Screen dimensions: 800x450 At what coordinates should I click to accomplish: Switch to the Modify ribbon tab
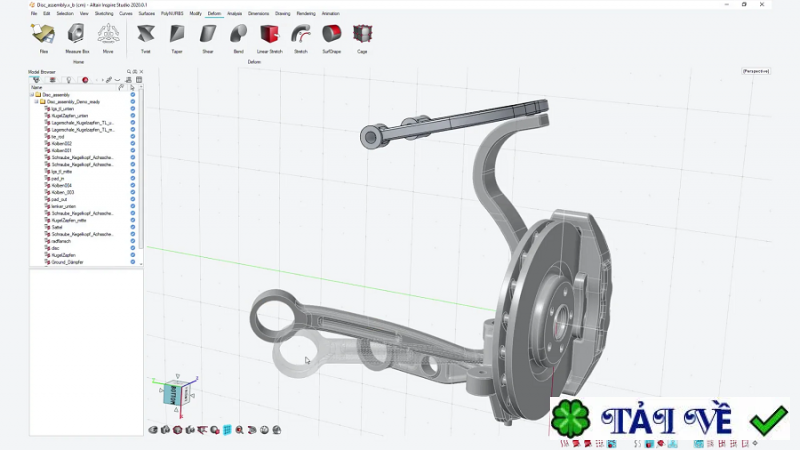pos(195,14)
